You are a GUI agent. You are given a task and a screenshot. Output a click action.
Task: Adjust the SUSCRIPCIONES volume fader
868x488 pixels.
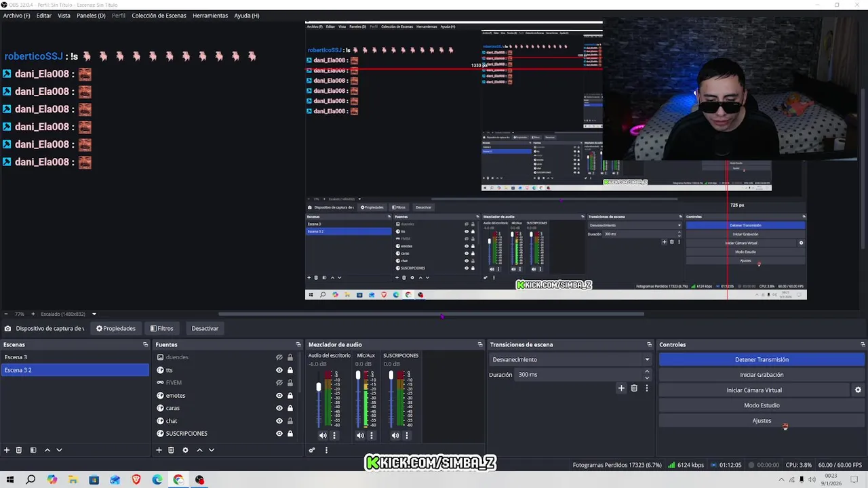[x=391, y=375]
